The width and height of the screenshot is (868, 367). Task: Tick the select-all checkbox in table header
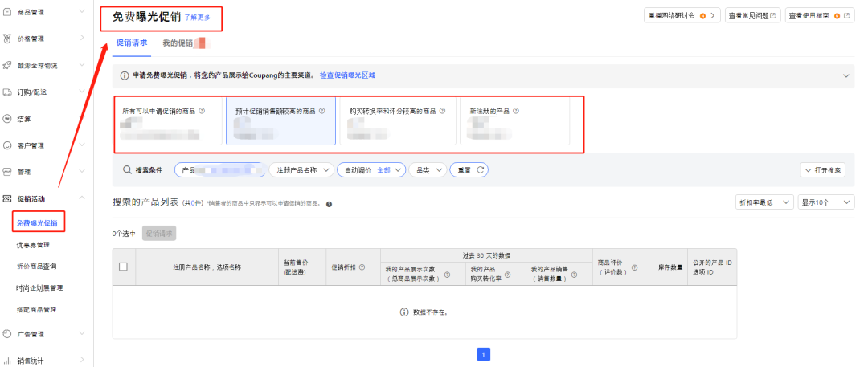(124, 267)
